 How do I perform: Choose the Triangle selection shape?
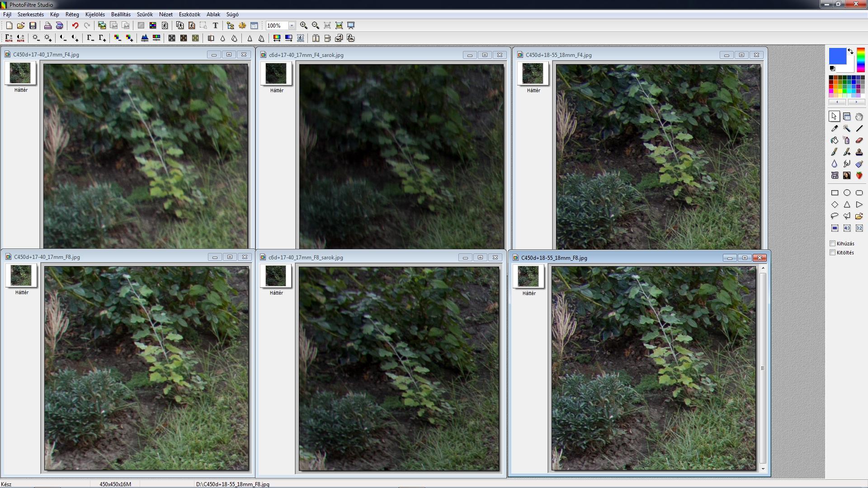pyautogui.click(x=847, y=204)
